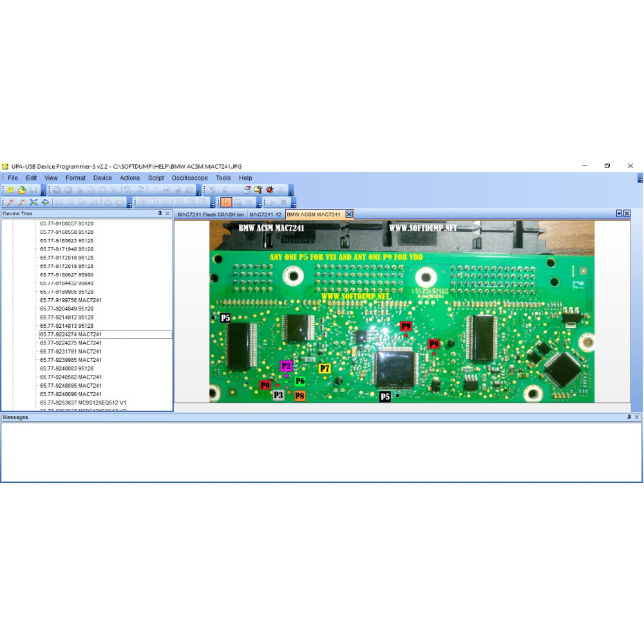Close the Messages panel
The image size is (644, 644).
coord(637,417)
